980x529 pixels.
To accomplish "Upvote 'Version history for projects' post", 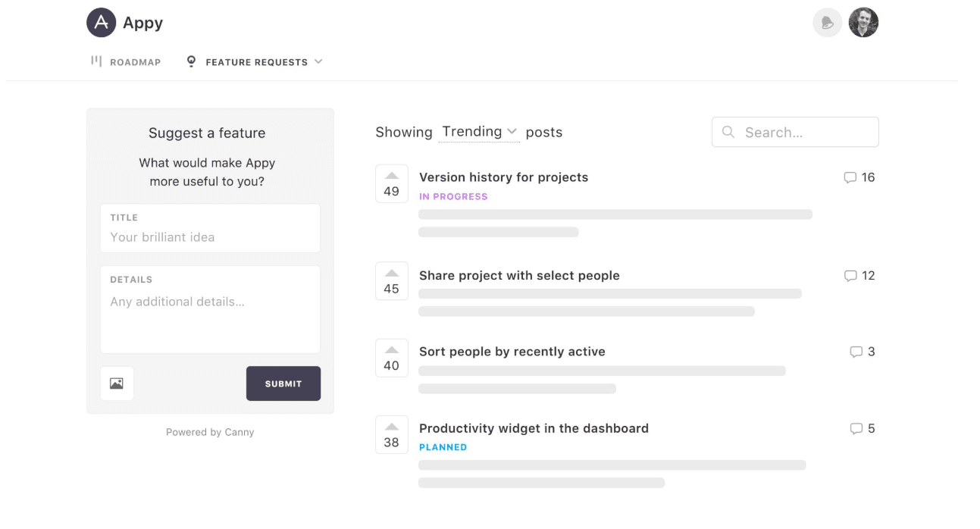I will 392,183.
